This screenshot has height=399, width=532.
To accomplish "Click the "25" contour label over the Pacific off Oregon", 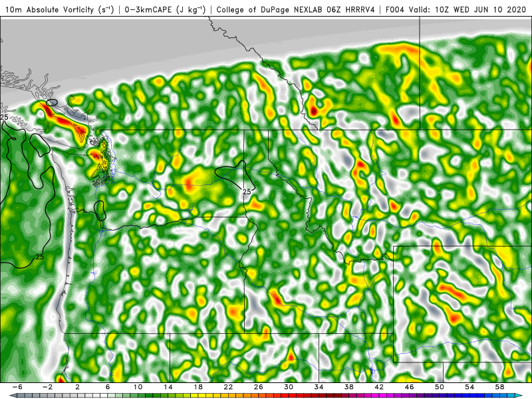I will click(x=40, y=257).
